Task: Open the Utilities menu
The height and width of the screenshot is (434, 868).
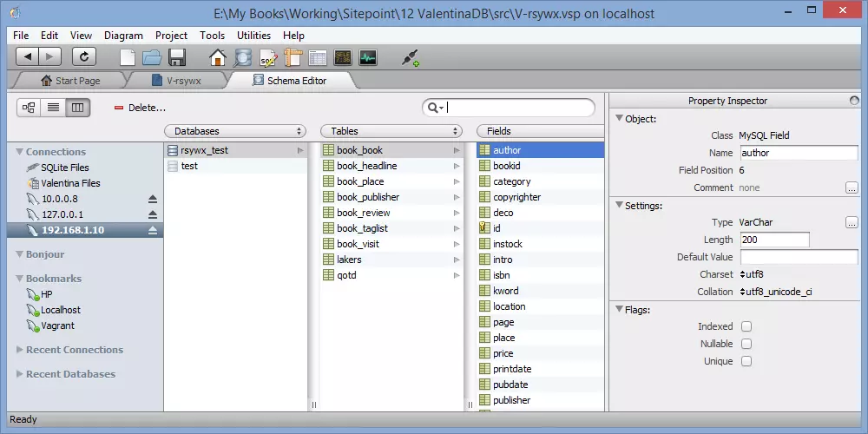Action: (x=253, y=36)
